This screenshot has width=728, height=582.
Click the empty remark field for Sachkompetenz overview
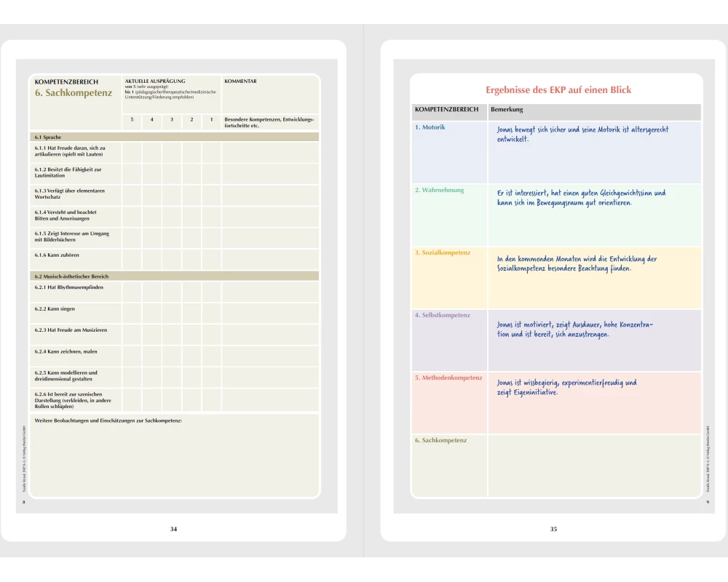pyautogui.click(x=594, y=466)
